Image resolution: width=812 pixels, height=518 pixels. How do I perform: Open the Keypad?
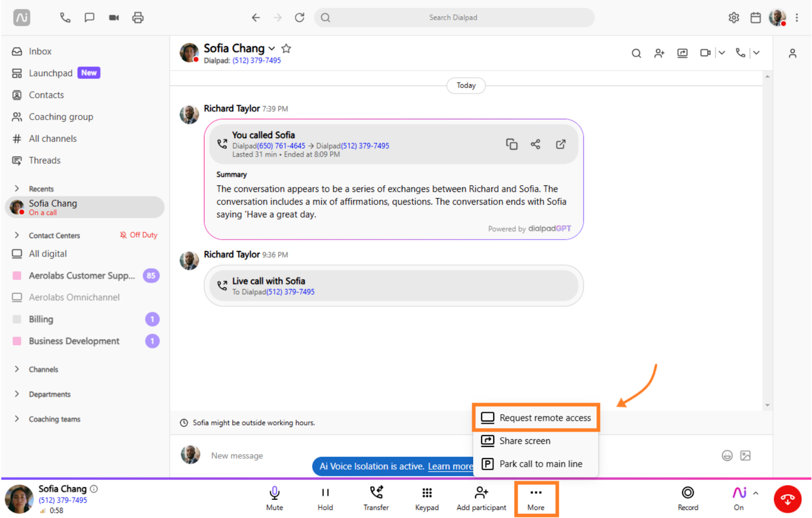427,498
